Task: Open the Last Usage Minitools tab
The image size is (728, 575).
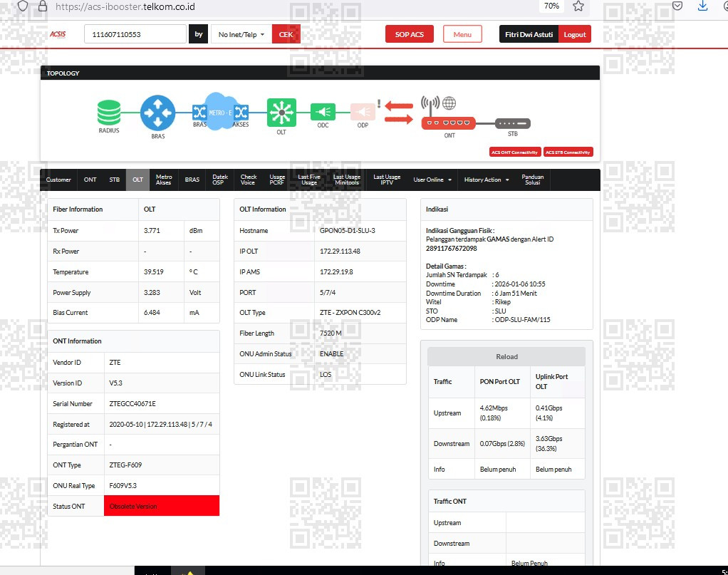Action: pyautogui.click(x=347, y=180)
